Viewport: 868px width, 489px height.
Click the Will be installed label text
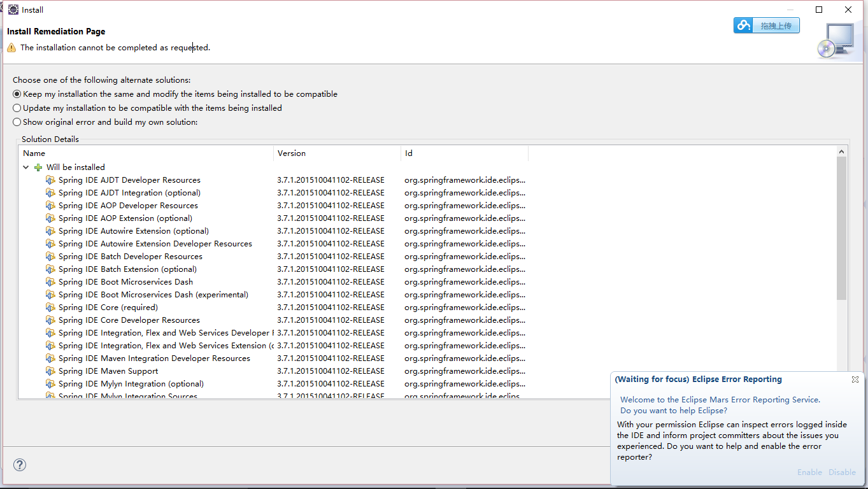(76, 167)
